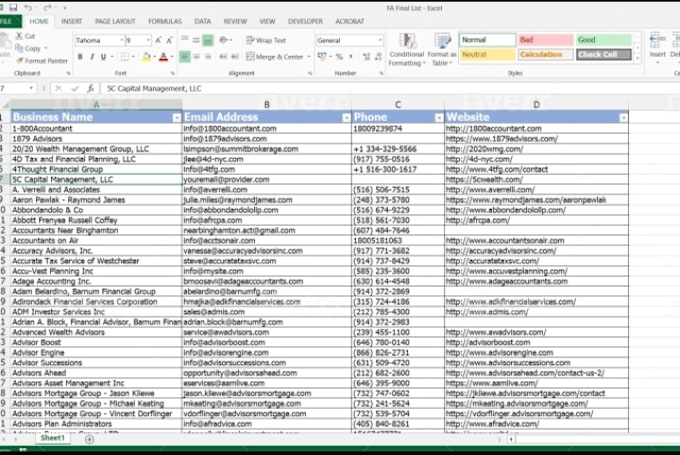Toggle Bold formatting

[x=80, y=57]
